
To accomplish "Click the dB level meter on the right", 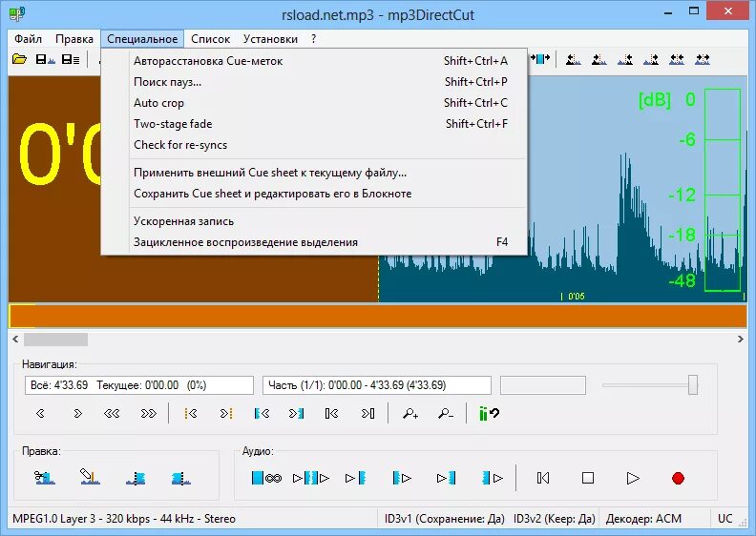I will coord(723,190).
